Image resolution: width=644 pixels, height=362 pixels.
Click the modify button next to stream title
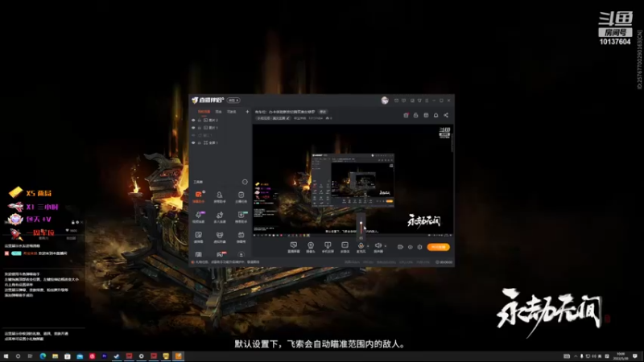[323, 112]
